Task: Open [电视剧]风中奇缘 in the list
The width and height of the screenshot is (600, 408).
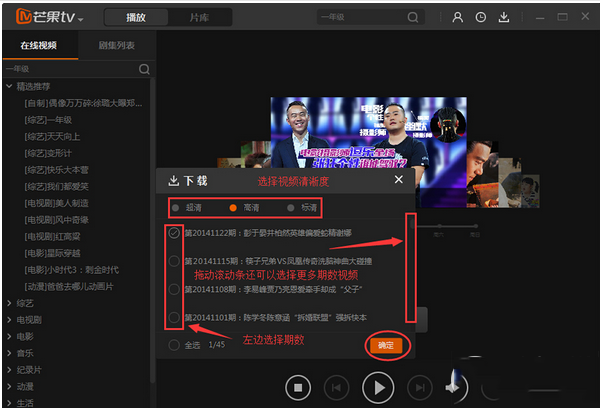Action: pos(56,220)
